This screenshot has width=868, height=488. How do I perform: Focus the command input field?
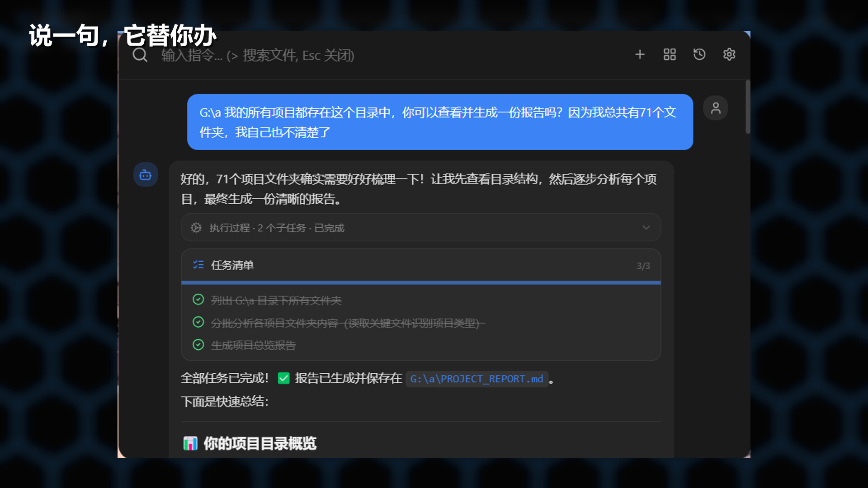(x=258, y=55)
